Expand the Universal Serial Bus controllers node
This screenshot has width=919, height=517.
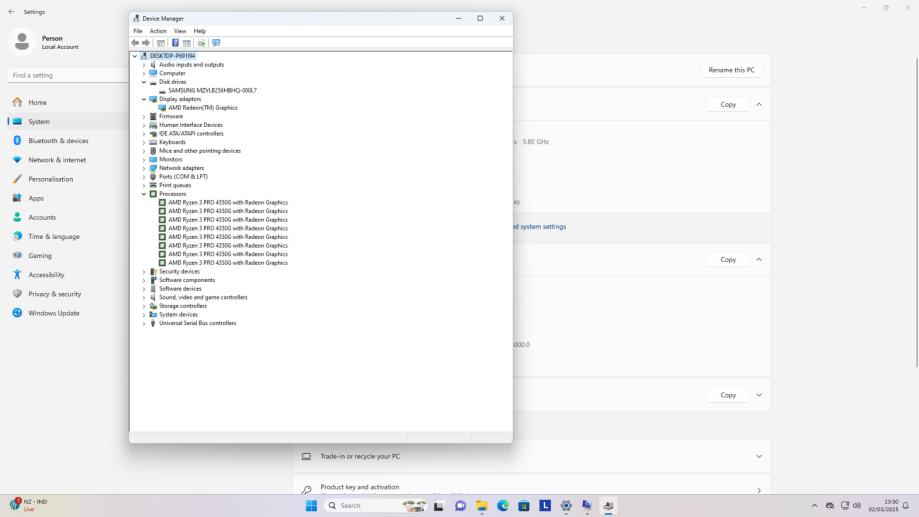(143, 323)
